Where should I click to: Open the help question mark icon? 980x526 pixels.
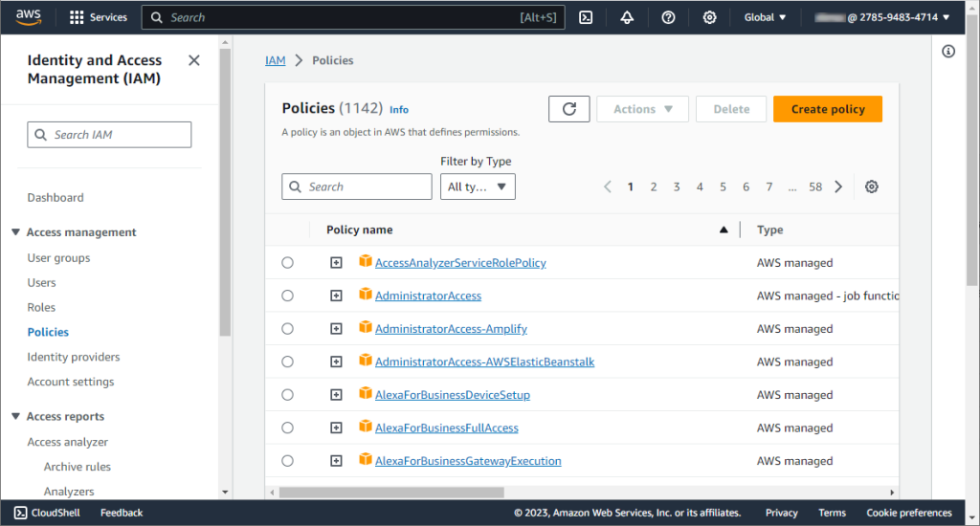pyautogui.click(x=668, y=17)
